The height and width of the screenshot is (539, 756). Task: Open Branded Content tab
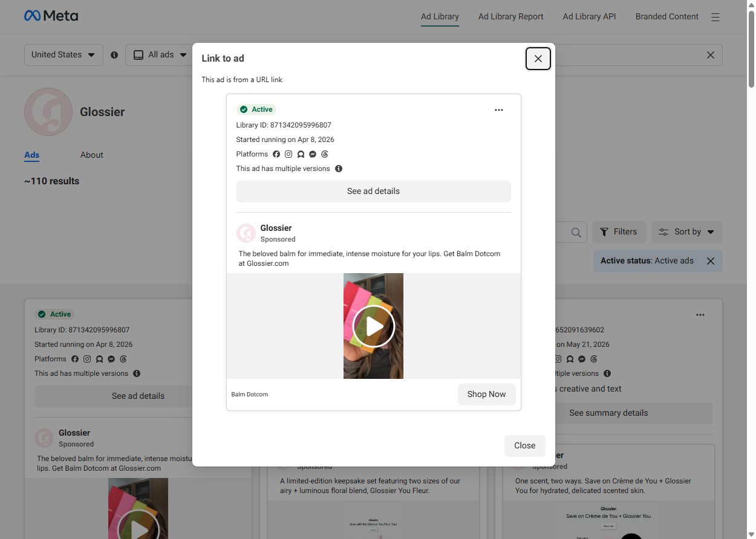click(666, 17)
